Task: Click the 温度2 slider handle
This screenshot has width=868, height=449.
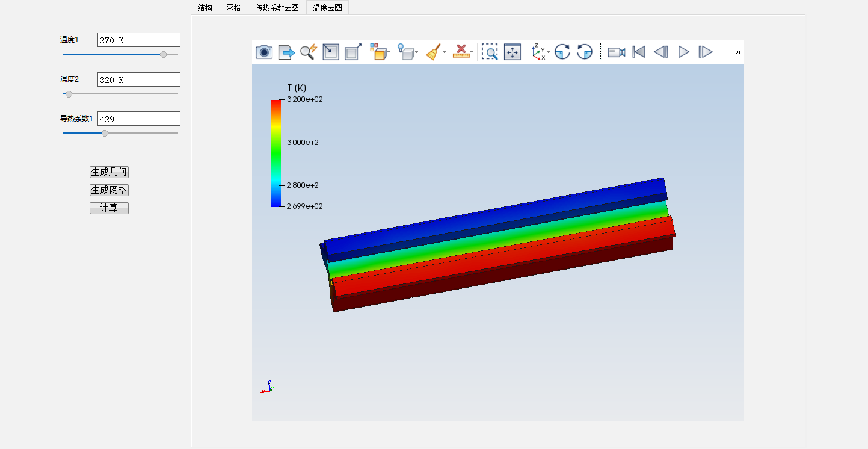Action: coord(69,94)
